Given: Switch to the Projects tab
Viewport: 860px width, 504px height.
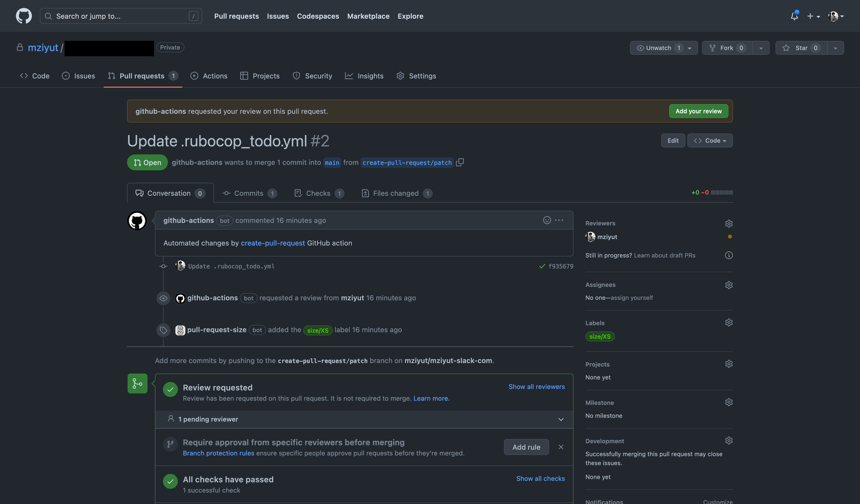Looking at the screenshot, I should (x=260, y=76).
